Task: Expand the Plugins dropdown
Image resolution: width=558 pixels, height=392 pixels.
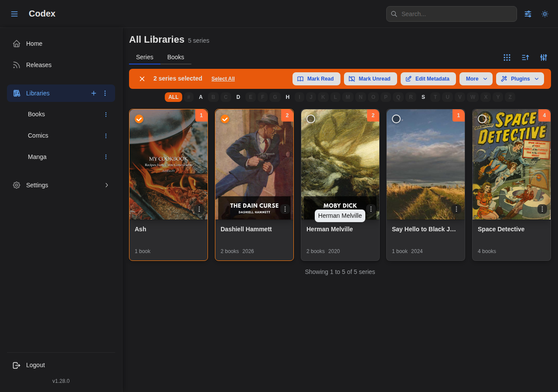Action: point(520,79)
